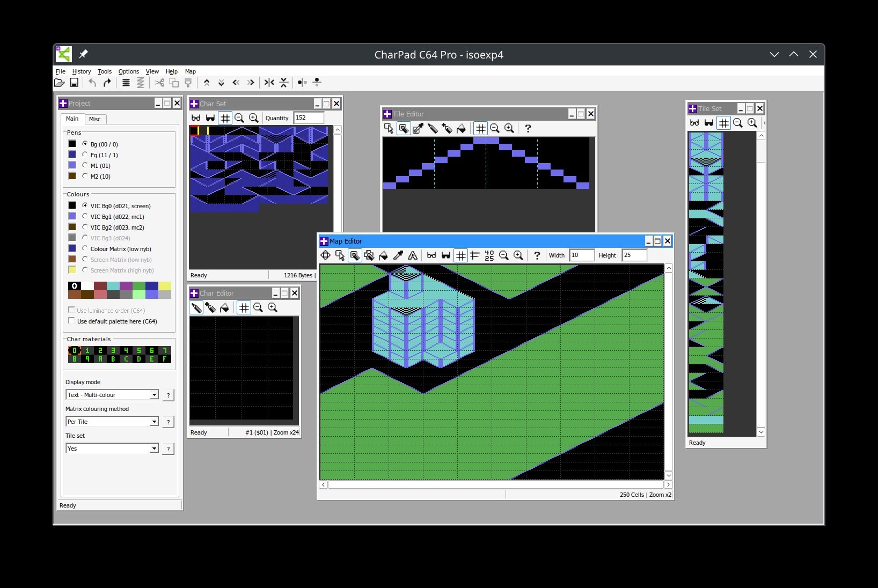This screenshot has width=878, height=588.
Task: Flip vertically with the mirror icon
Action: coord(284,83)
